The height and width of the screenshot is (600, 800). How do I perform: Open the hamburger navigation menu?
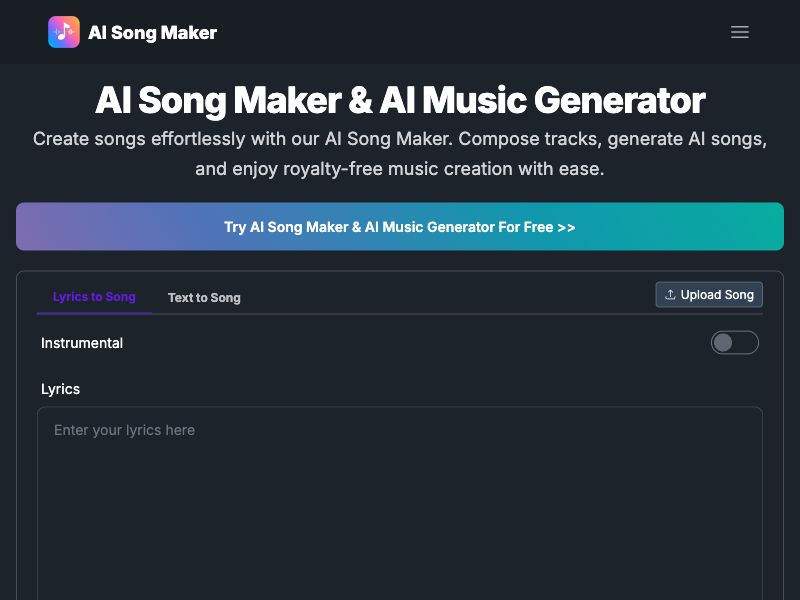point(740,32)
